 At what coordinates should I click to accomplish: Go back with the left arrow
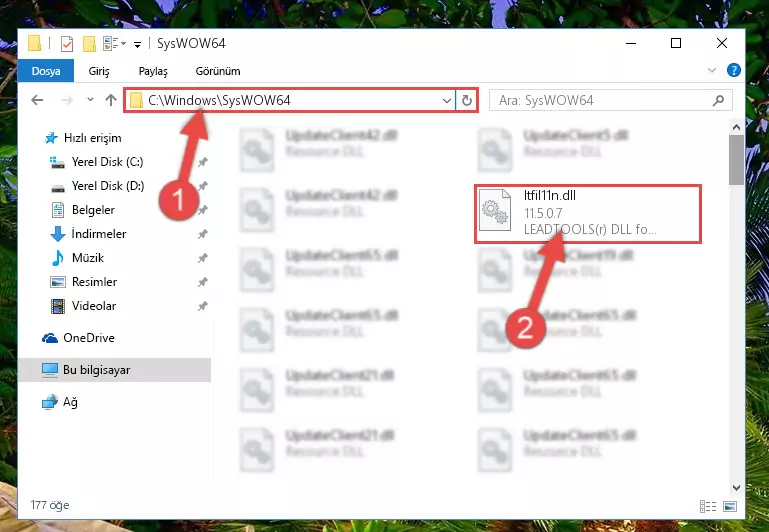click(x=37, y=101)
